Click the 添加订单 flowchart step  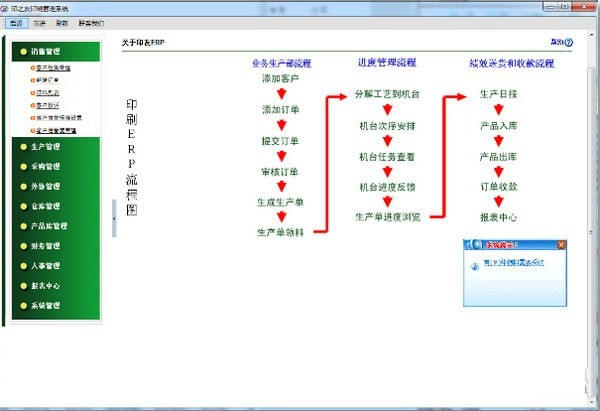(280, 109)
